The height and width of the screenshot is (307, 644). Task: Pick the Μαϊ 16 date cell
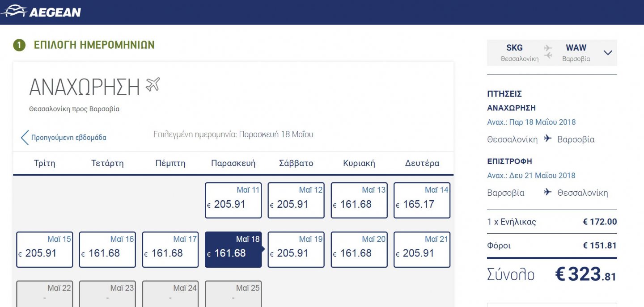107,249
